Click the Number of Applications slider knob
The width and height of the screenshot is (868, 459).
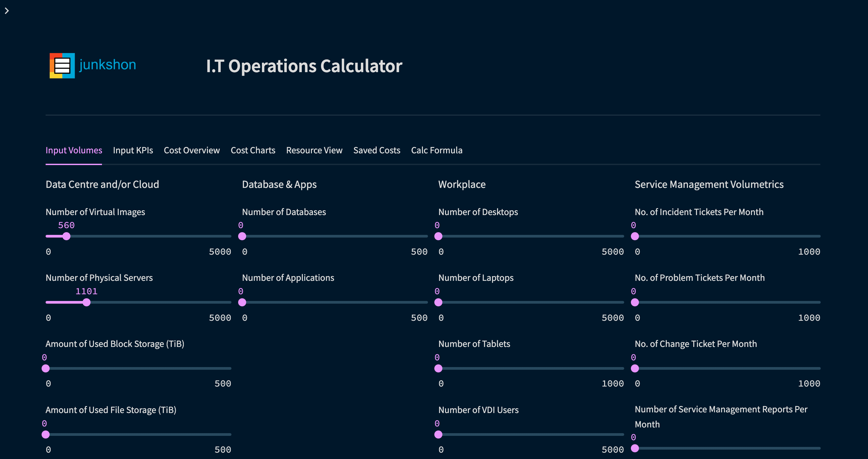point(242,302)
